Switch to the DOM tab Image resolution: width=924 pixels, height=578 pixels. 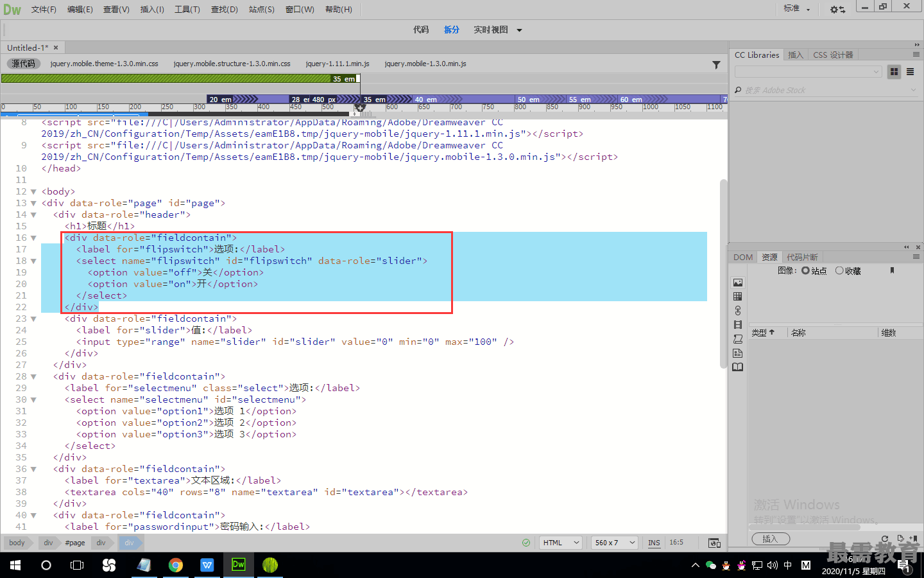click(743, 257)
